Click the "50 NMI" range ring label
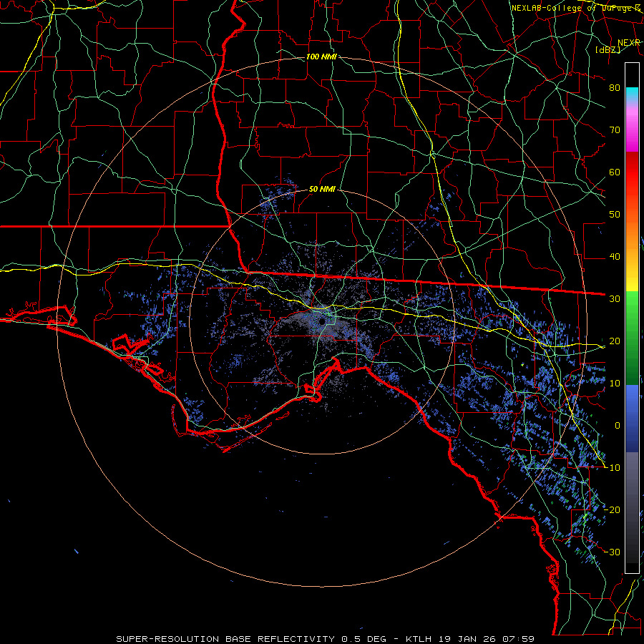Viewport: 644px width, 644px height. click(322, 190)
